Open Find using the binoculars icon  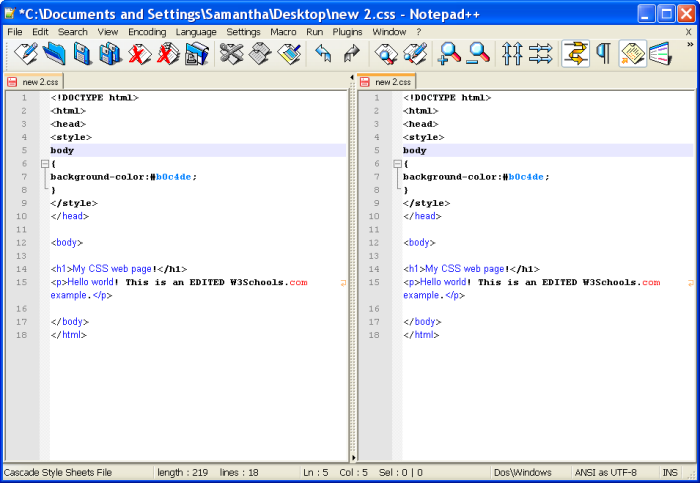(386, 54)
